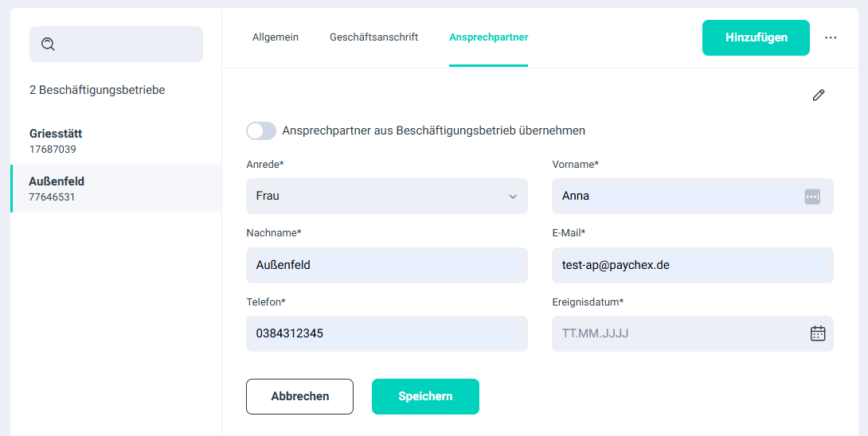Viewport: 868px width, 436px height.
Task: Switch to the Allgemein tab
Action: [276, 37]
